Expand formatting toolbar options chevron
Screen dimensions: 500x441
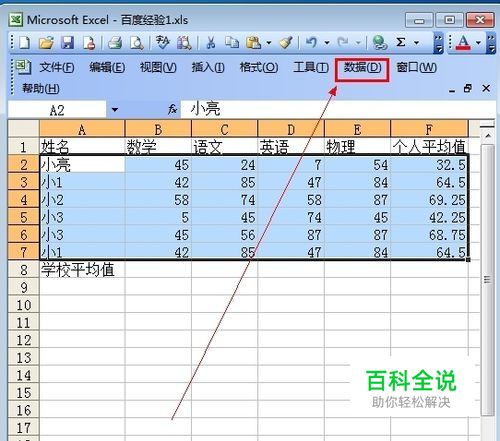[491, 43]
